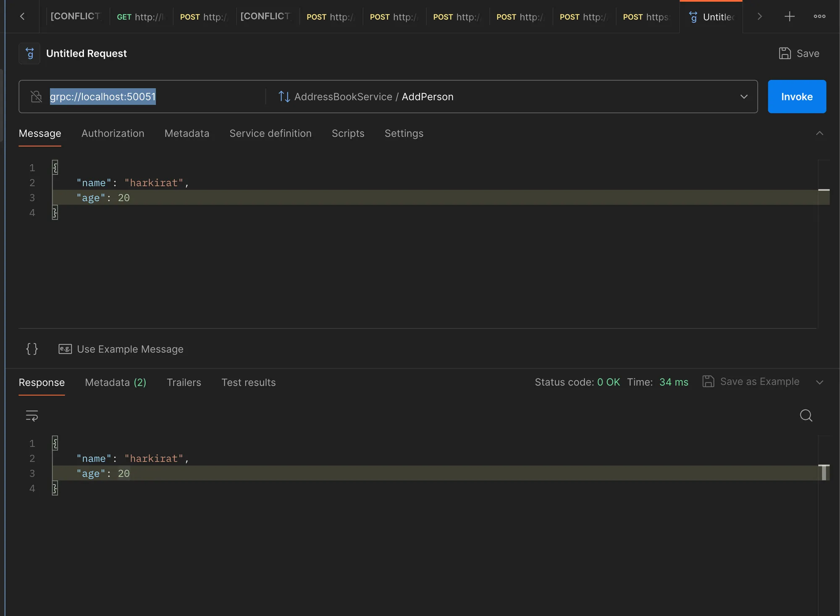Open the Trailers tab
Image resolution: width=840 pixels, height=616 pixels.
coord(184,383)
